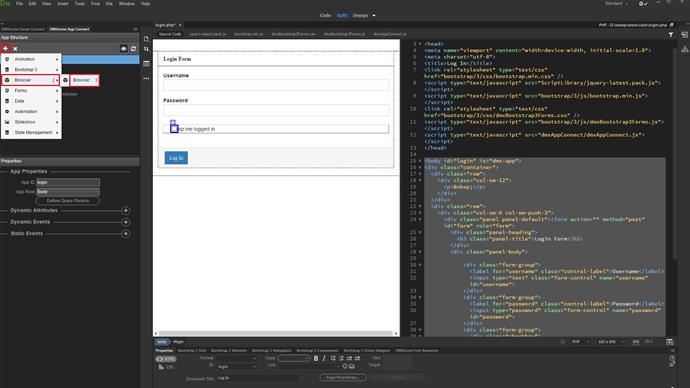Click the Document Title input field
Image resolution: width=690 pixels, height=388 pixels.
(x=257, y=378)
